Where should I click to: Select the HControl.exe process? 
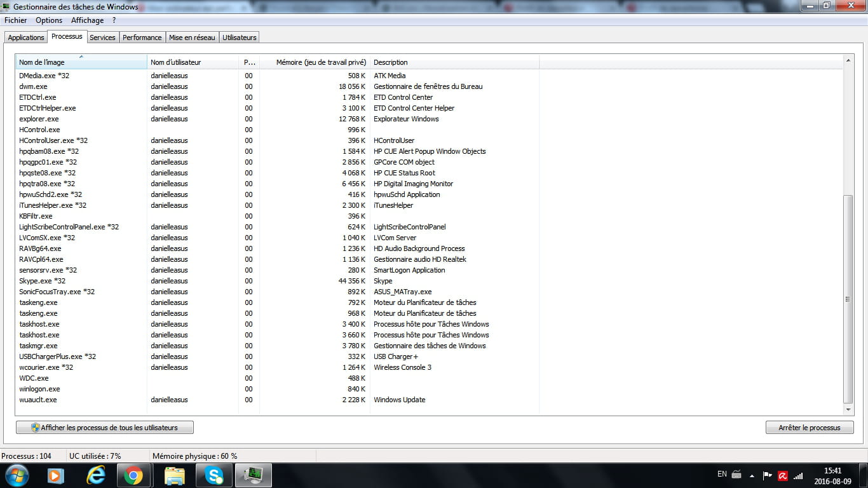coord(277,130)
